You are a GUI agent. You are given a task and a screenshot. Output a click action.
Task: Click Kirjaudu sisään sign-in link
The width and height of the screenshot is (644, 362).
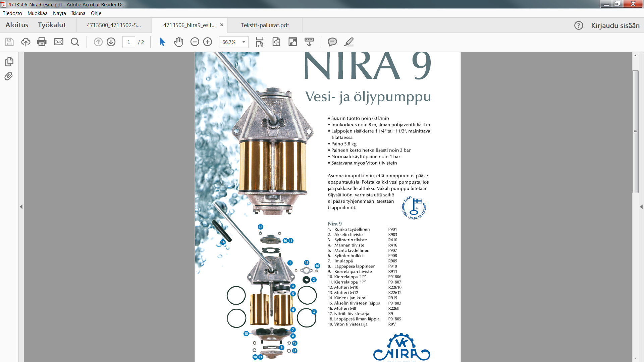[615, 25]
